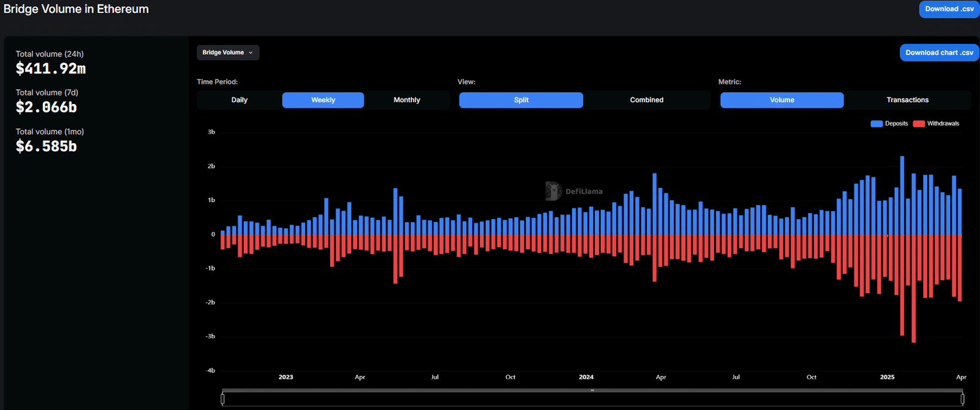
Task: Click the $411.92m 24h volume figure
Action: pos(51,69)
